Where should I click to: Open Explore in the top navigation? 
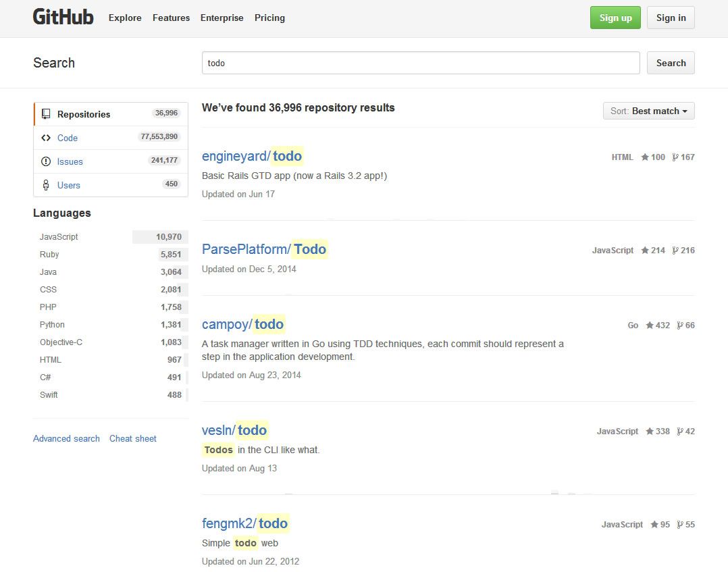[125, 18]
